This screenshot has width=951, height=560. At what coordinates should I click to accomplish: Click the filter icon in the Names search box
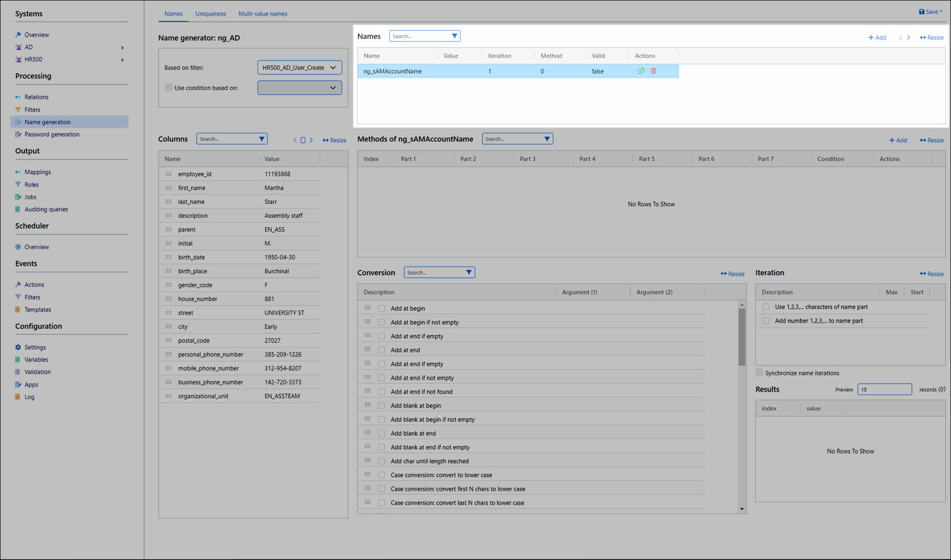click(454, 36)
